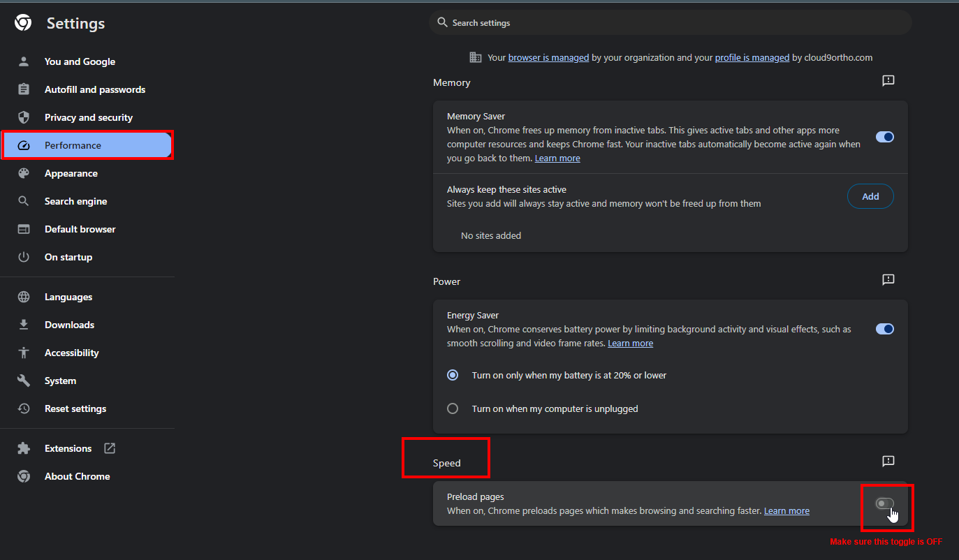Click Add button for always active sites

[870, 196]
